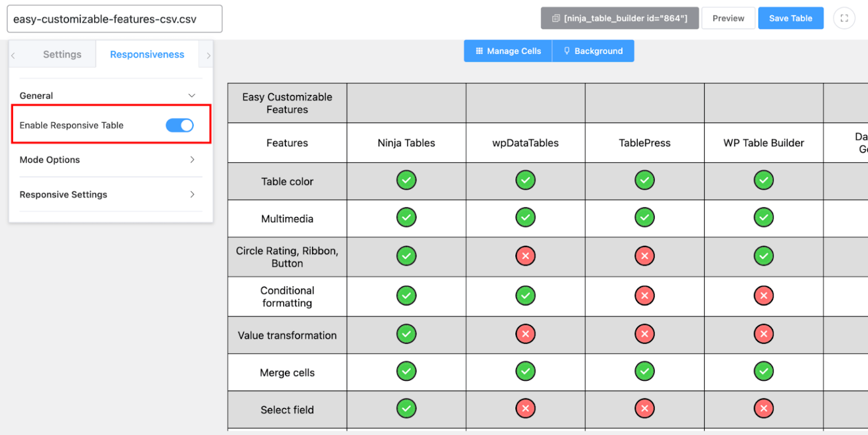Image resolution: width=868 pixels, height=435 pixels.
Task: Open fullscreen mode via the expand icon
Action: point(844,18)
